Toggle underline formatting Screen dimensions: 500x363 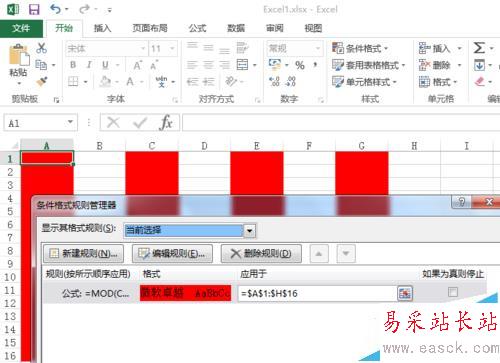[105, 65]
